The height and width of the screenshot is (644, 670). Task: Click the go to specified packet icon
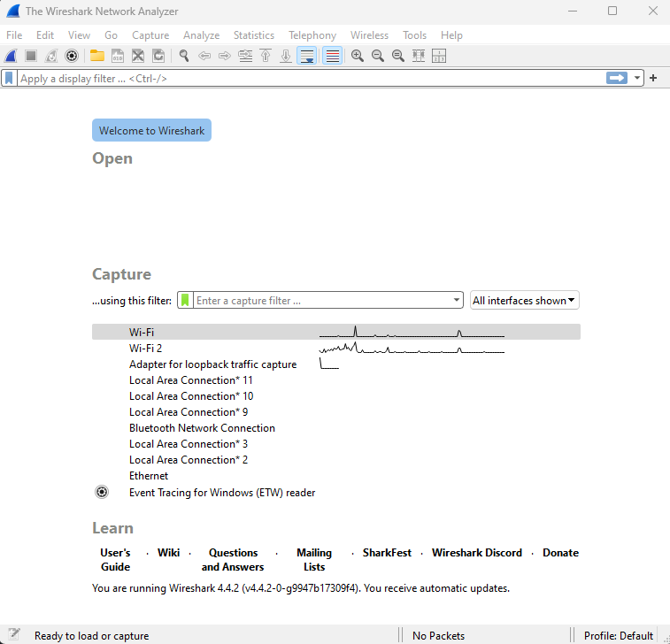tap(245, 56)
